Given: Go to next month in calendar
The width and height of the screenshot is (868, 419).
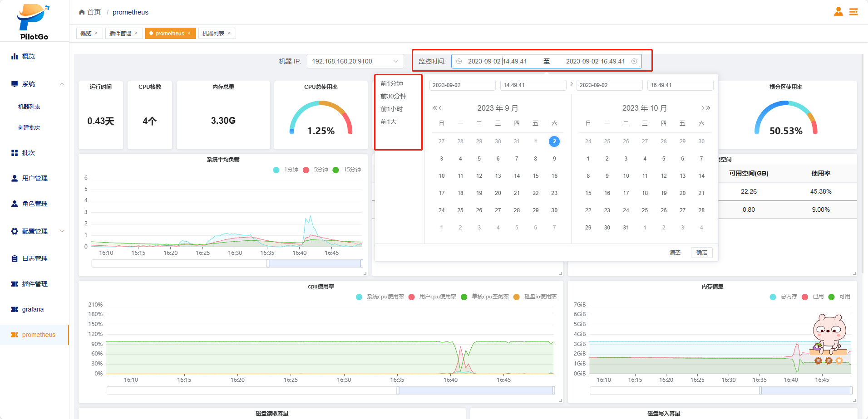Looking at the screenshot, I should pos(702,108).
